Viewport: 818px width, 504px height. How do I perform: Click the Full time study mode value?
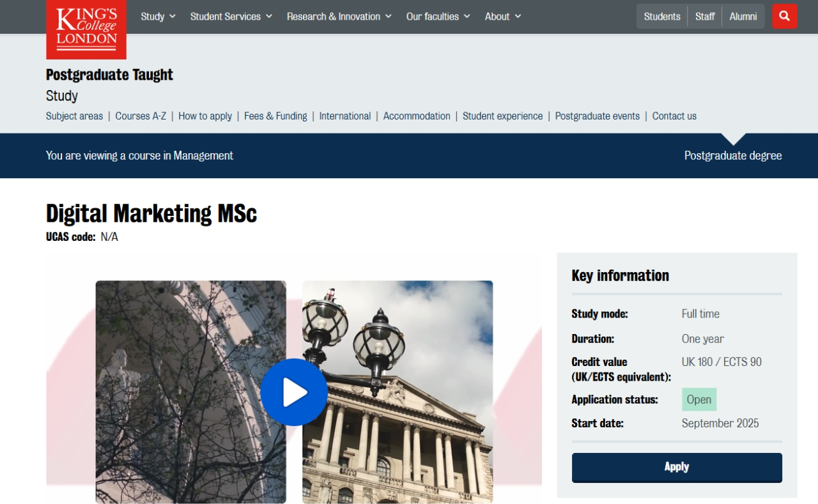coord(700,314)
